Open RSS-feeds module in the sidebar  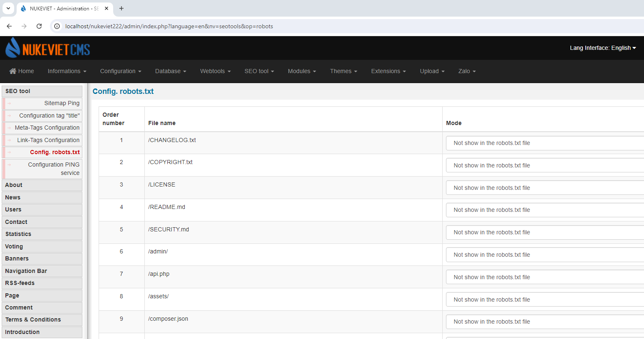tap(42, 283)
